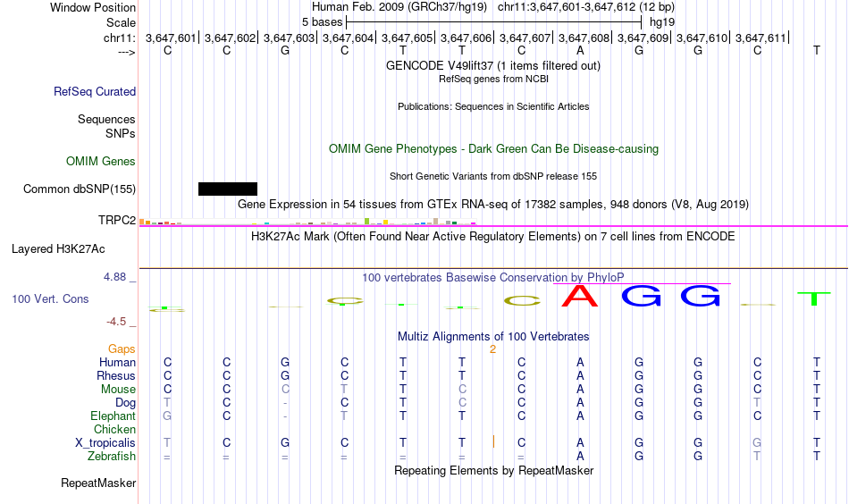The height and width of the screenshot is (504, 849).
Task: Click the Scale label
Action: (122, 22)
